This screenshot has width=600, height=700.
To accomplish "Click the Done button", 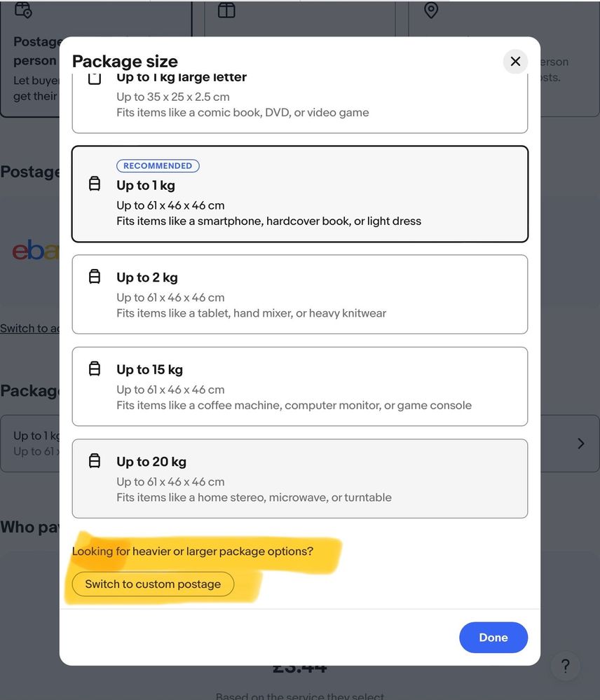I will (x=493, y=637).
